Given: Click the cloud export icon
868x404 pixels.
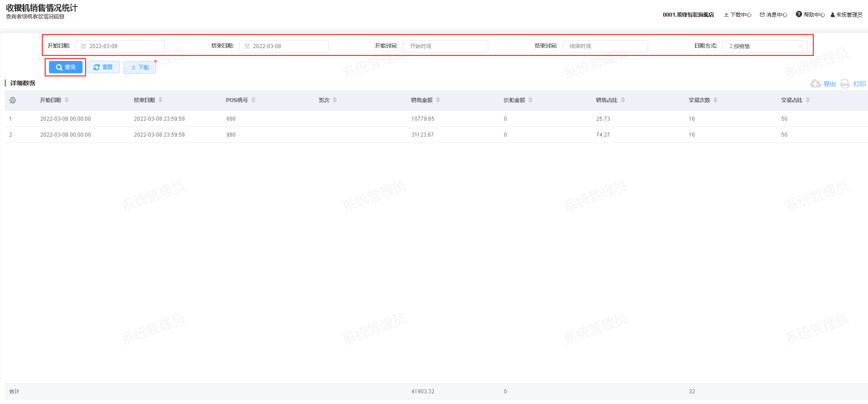Looking at the screenshot, I should 815,84.
